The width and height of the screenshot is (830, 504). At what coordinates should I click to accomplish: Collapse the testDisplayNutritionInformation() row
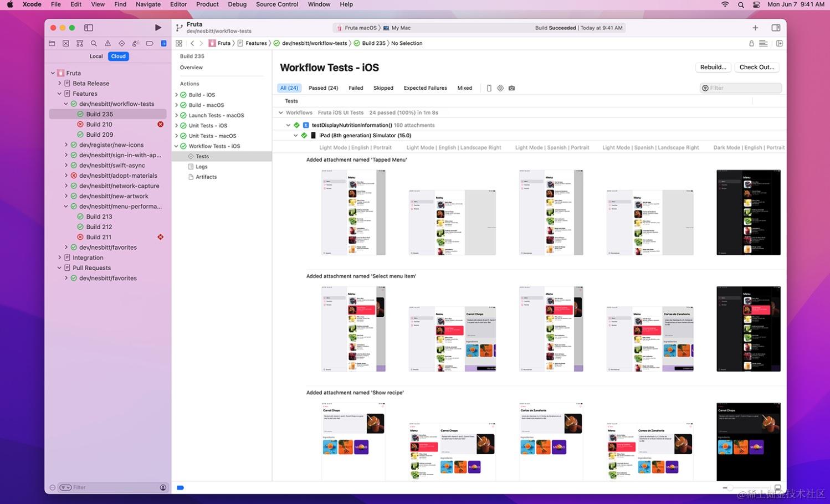tap(288, 125)
